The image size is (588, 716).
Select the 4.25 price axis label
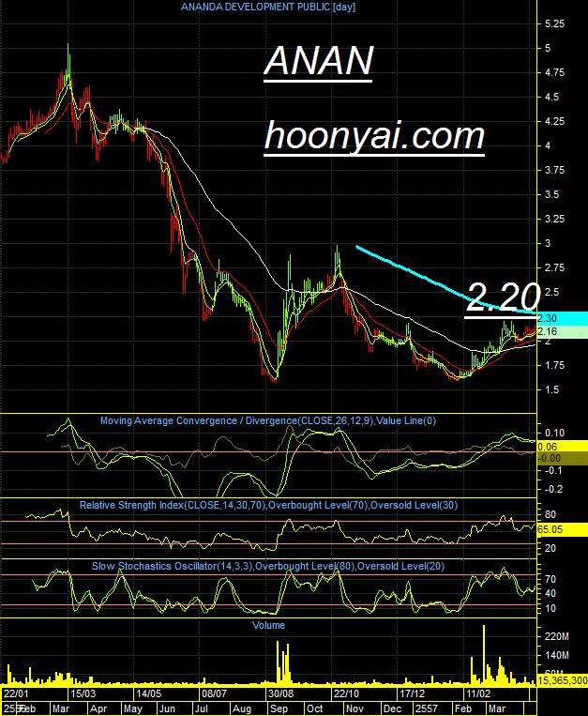pyautogui.click(x=554, y=121)
